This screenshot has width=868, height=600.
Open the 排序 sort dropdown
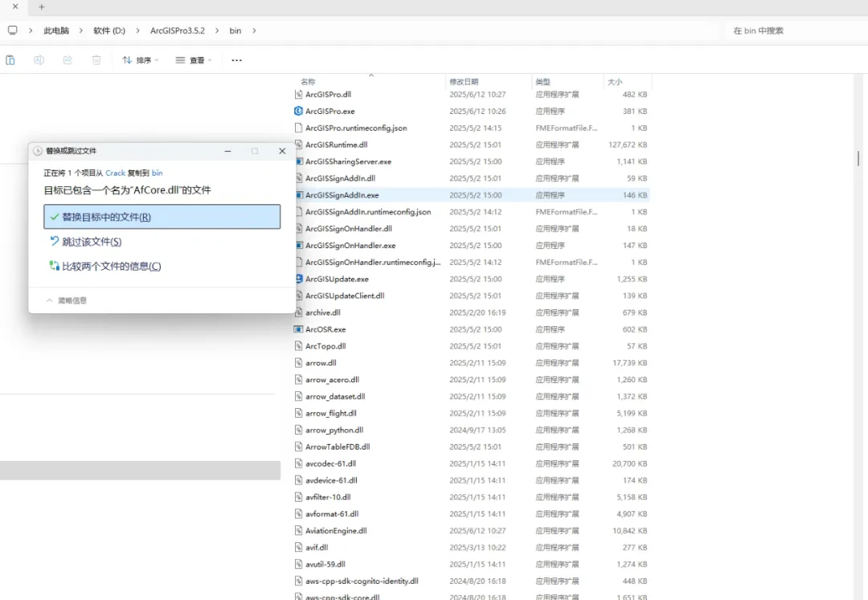pyautogui.click(x=140, y=60)
